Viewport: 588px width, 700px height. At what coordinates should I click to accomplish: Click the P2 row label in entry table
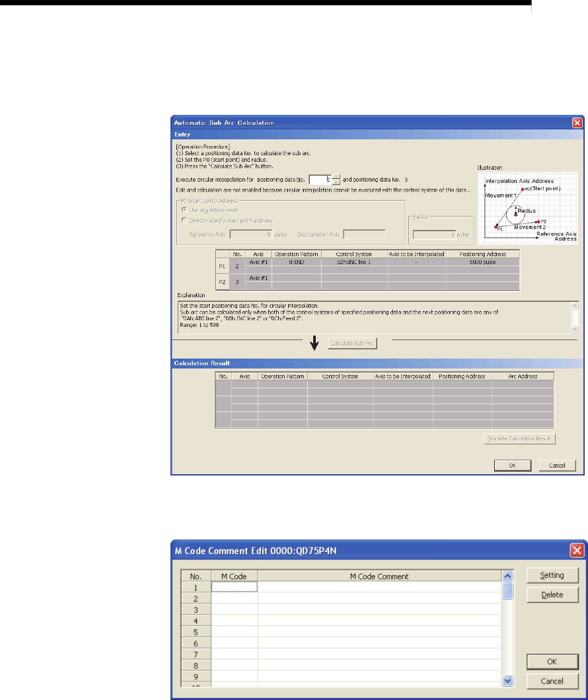coord(222,282)
